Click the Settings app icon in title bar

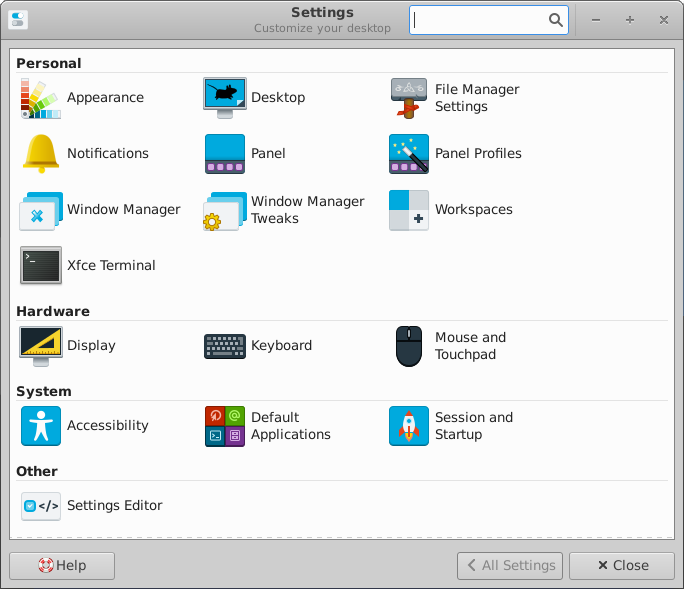18,20
